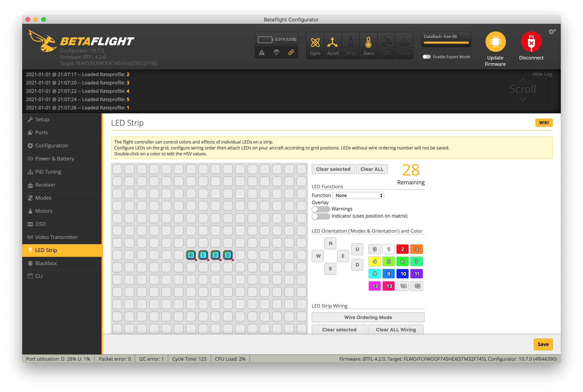Click the battery voltage icon

tap(265, 39)
